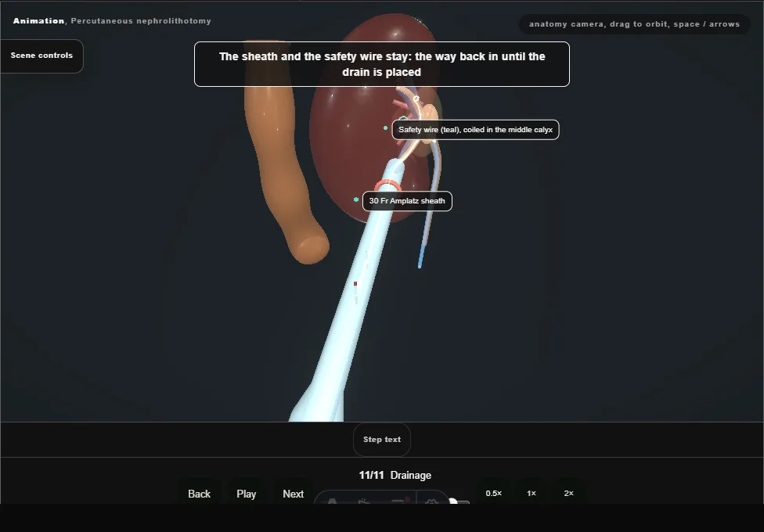This screenshot has width=764, height=532.
Task: Click the 'anatomy camera, drag to orbit' hint
Action: 634,24
